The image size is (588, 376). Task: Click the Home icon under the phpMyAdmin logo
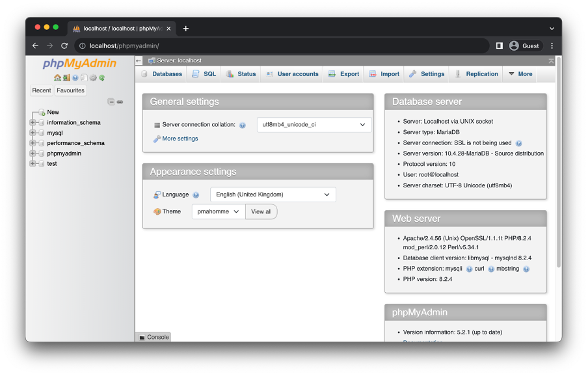pos(57,77)
